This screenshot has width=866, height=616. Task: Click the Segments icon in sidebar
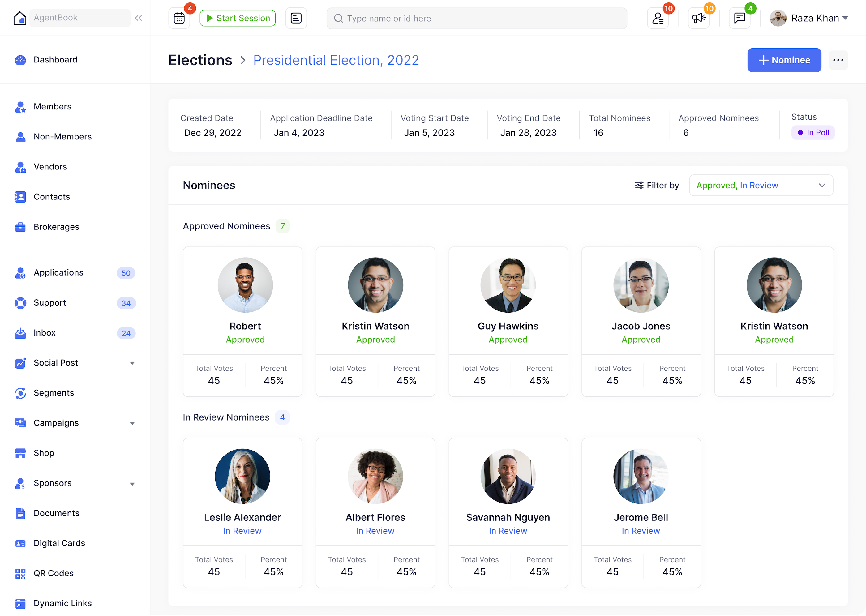[20, 393]
